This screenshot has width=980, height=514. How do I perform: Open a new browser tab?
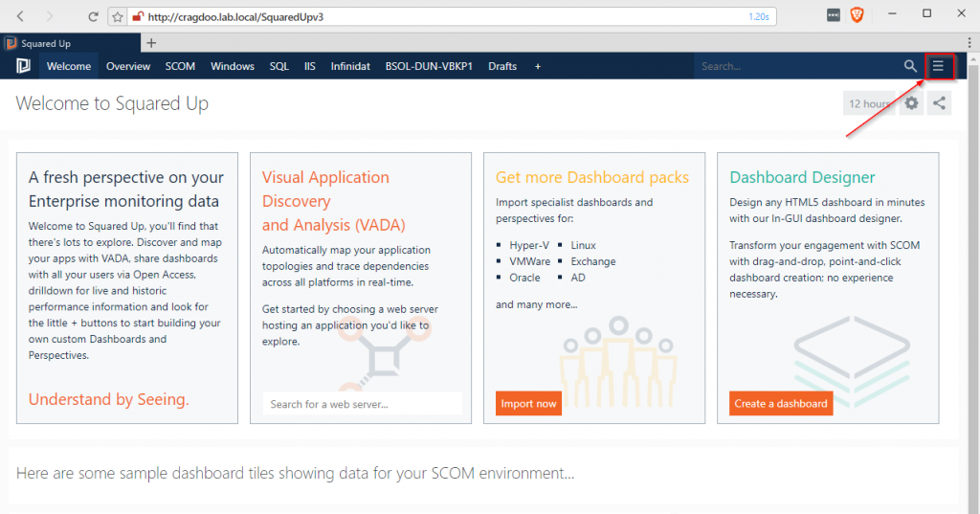coord(151,43)
